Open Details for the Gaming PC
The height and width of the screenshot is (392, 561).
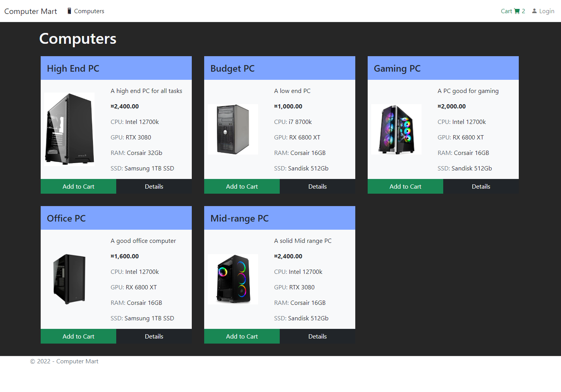[x=481, y=186]
